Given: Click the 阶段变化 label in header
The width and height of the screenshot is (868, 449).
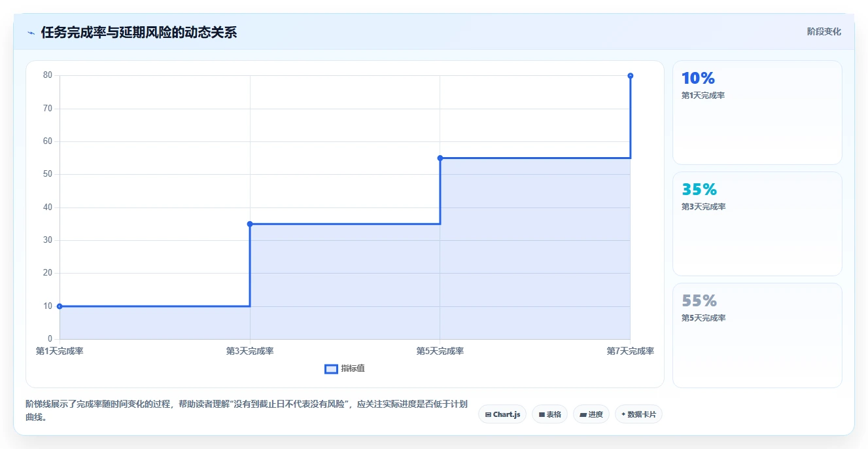Looking at the screenshot, I should [x=824, y=31].
